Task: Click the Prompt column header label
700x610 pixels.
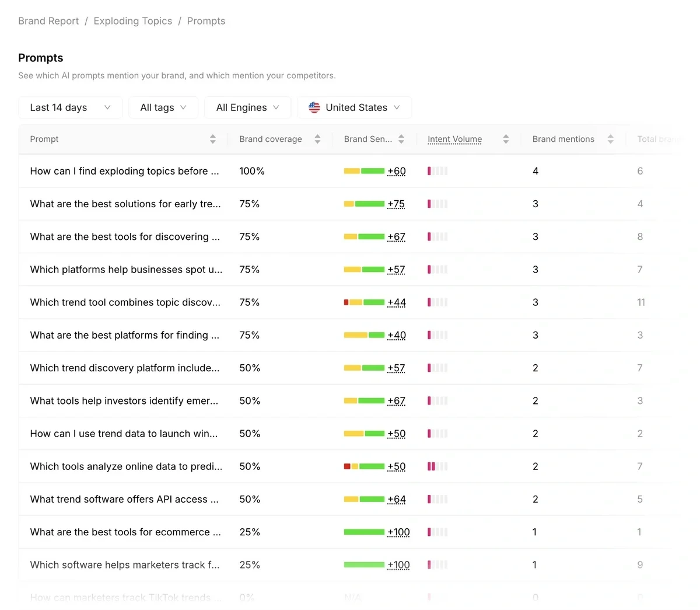Action: click(44, 139)
